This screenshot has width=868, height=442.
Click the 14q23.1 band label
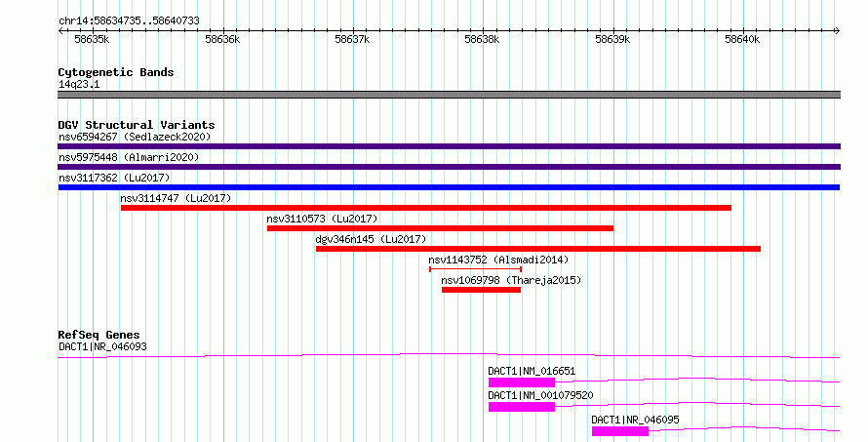pyautogui.click(x=79, y=84)
